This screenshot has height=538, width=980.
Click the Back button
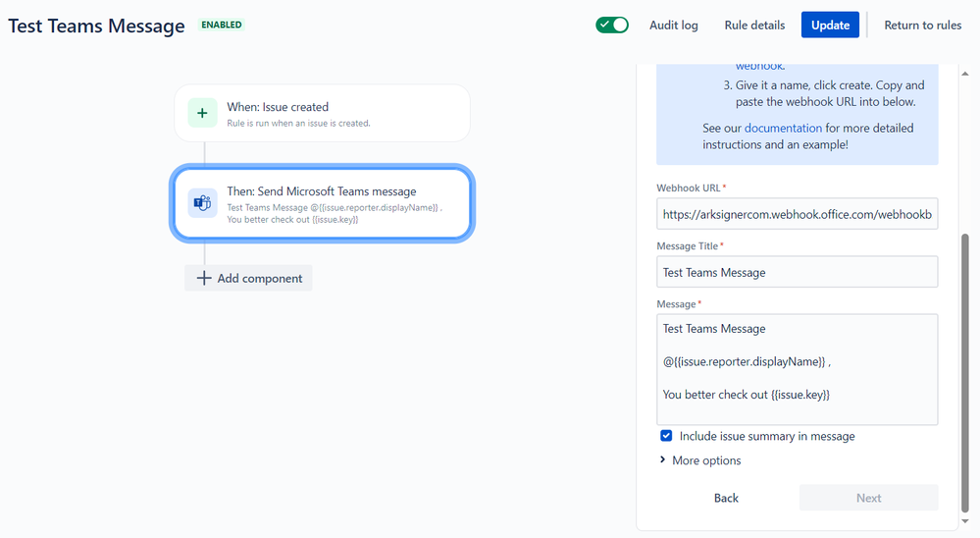click(x=726, y=498)
